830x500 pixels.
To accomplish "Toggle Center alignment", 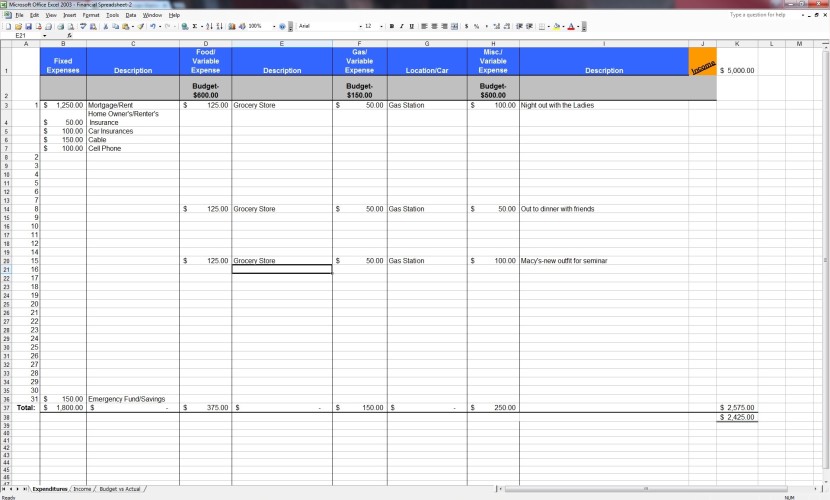I will (434, 26).
